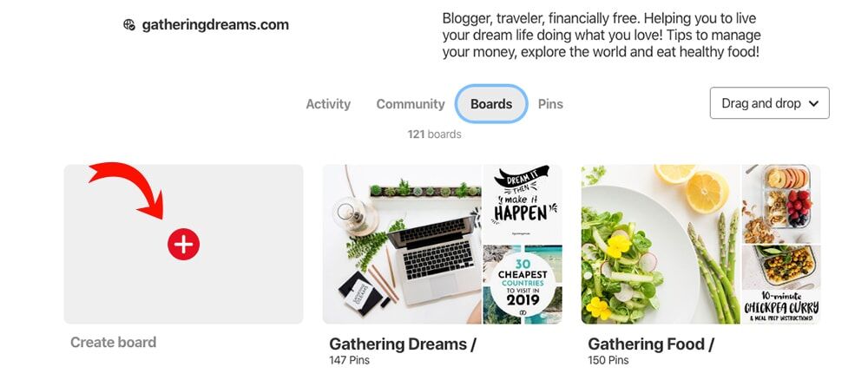Open the 30 Cheapest Countries 2019 pin

tap(523, 285)
